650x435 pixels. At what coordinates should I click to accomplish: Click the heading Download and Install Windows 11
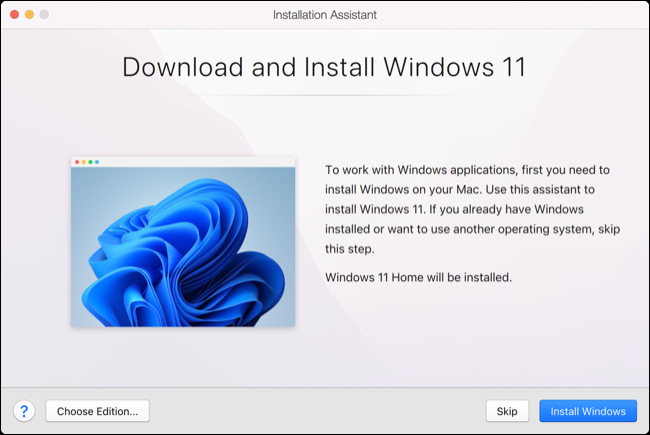(324, 67)
